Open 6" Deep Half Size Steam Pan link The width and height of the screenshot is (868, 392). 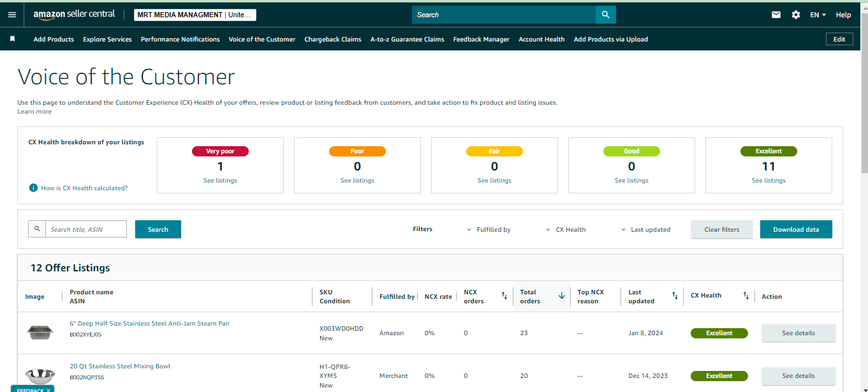(149, 323)
